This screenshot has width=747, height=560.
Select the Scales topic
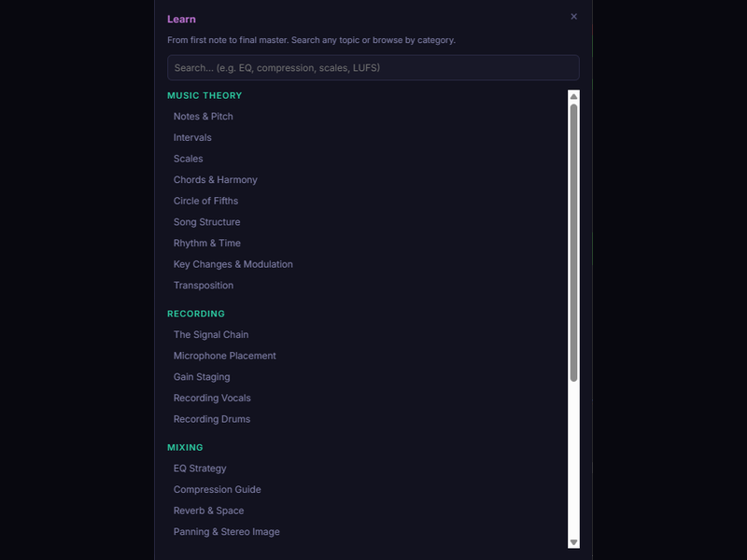[x=189, y=159]
